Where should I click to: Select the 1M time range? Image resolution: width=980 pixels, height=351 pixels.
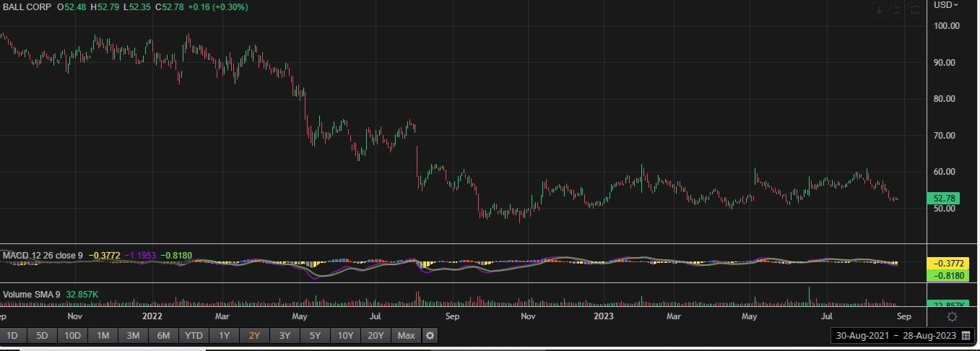(x=103, y=336)
